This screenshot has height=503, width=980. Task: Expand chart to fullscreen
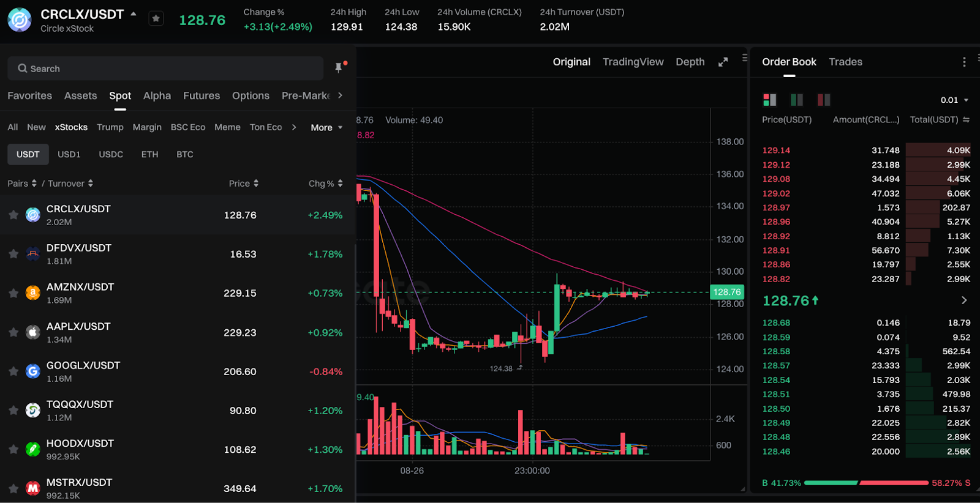(723, 62)
